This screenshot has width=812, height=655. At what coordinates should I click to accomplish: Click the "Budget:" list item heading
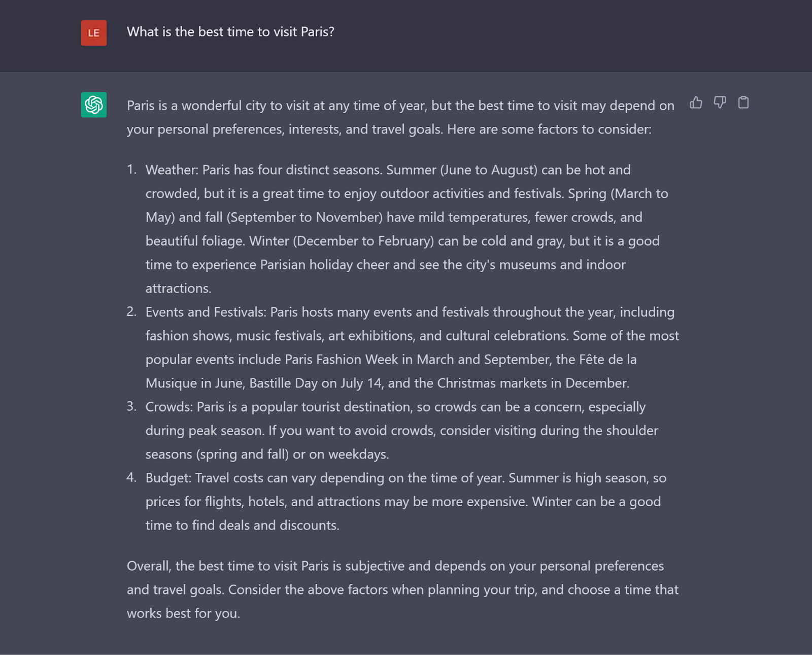tap(168, 478)
